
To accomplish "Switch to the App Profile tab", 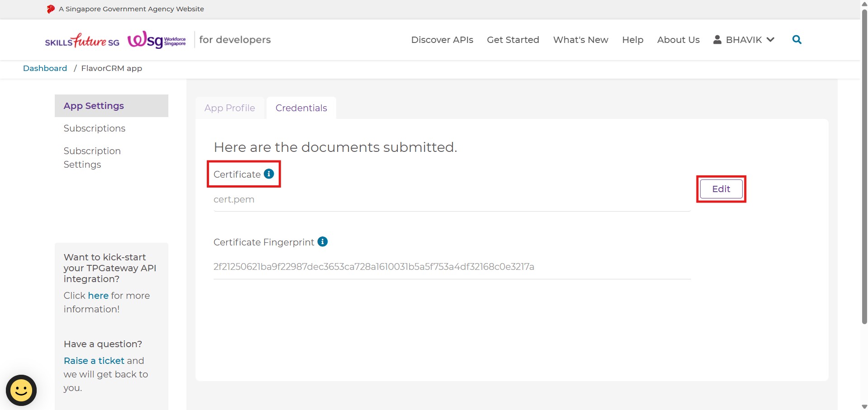I will tap(229, 108).
